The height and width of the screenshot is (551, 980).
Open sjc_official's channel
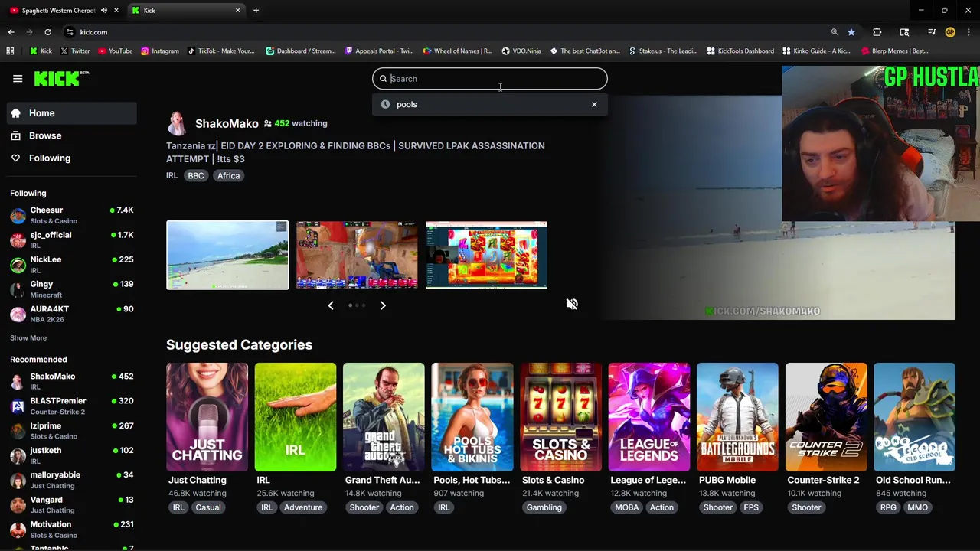[72, 240]
